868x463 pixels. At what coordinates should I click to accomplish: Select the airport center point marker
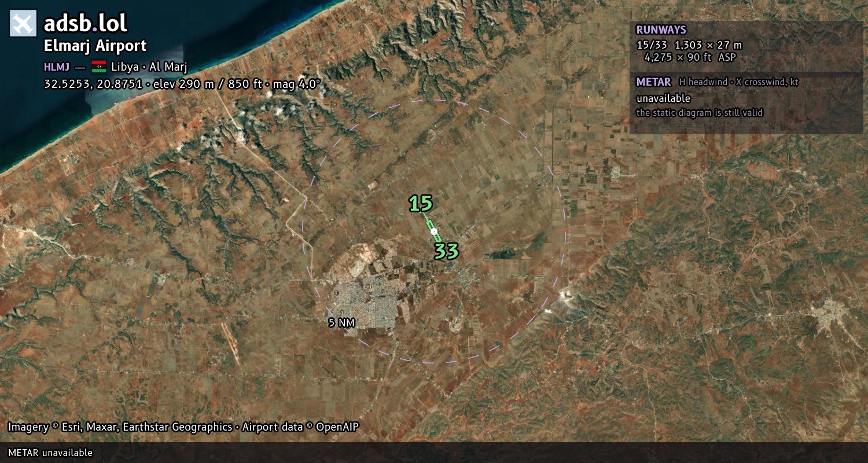point(434,231)
